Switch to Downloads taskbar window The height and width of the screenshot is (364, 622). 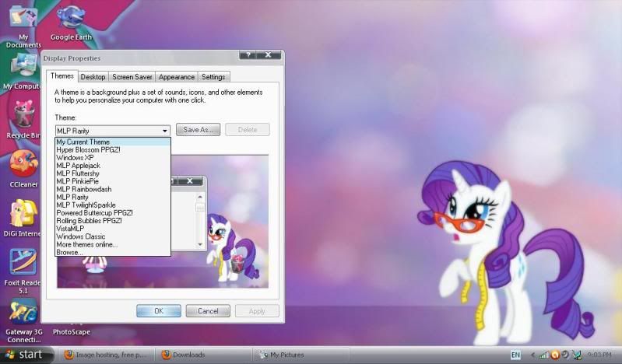pos(203,355)
